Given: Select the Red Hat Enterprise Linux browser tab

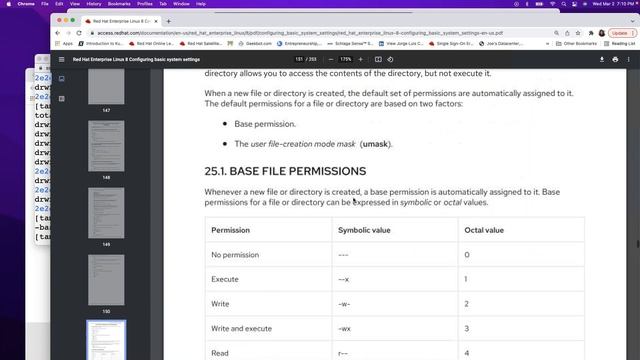Looking at the screenshot, I should point(120,21).
